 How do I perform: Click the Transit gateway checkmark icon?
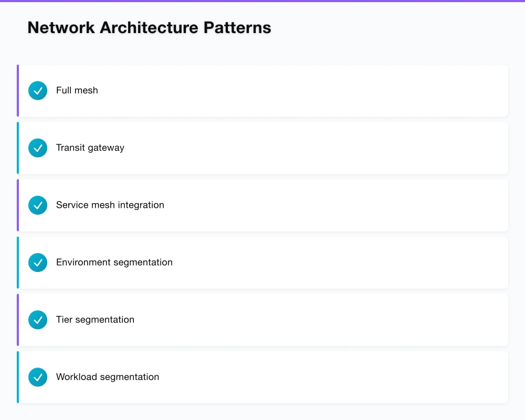click(x=37, y=148)
